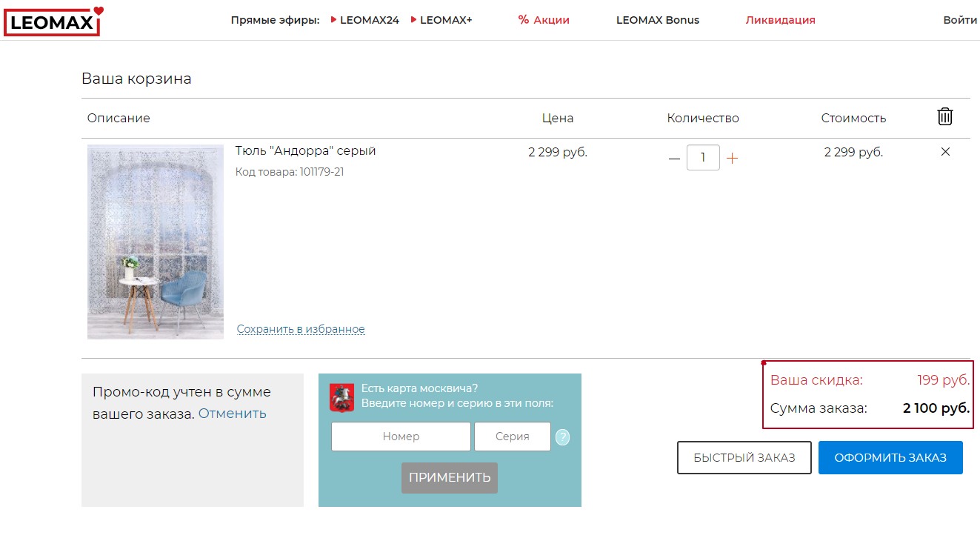Save item via Сохранить в избранное
Viewport: 980px width, 541px height.
pos(301,329)
